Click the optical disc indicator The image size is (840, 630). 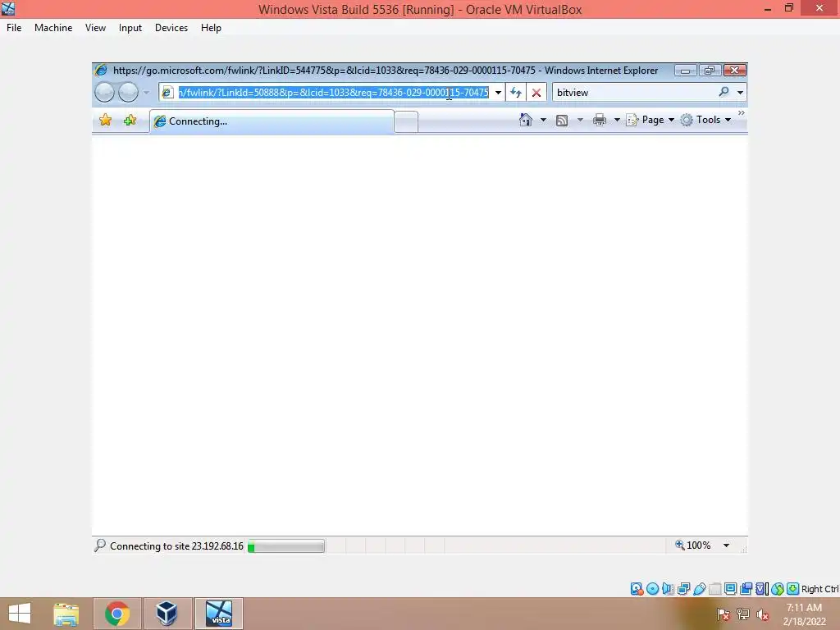coord(652,589)
